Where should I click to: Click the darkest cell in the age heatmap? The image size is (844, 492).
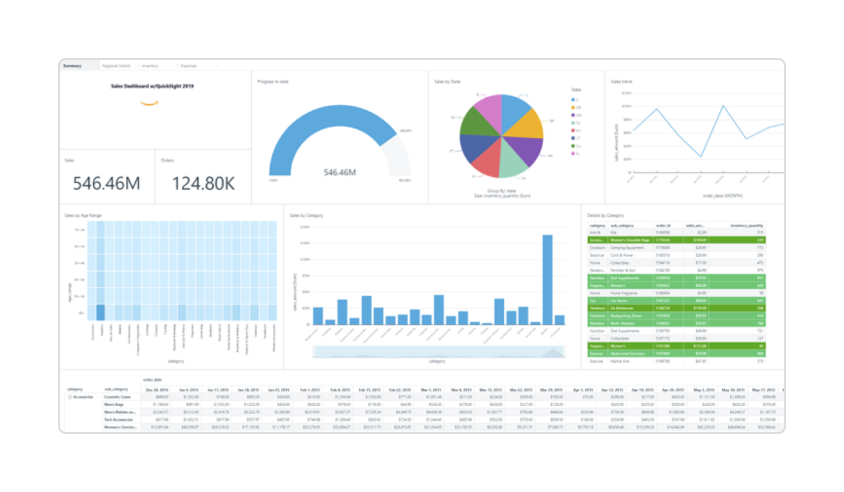(x=100, y=313)
